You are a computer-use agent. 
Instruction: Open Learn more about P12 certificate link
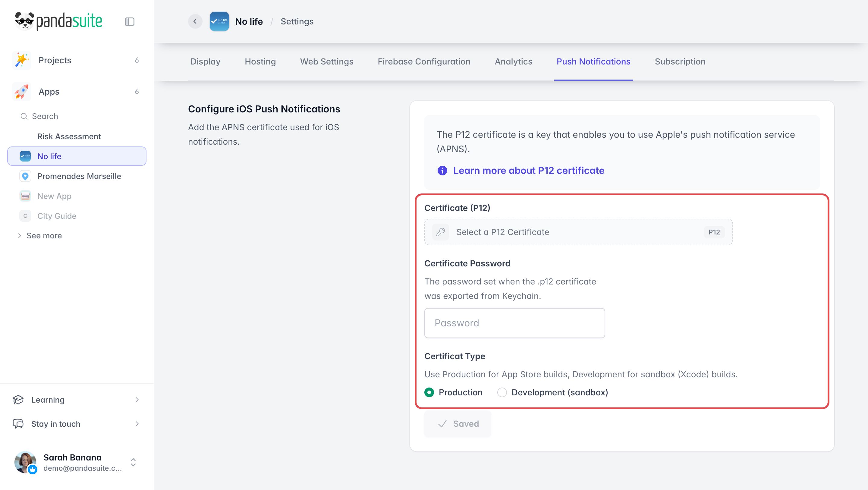528,171
